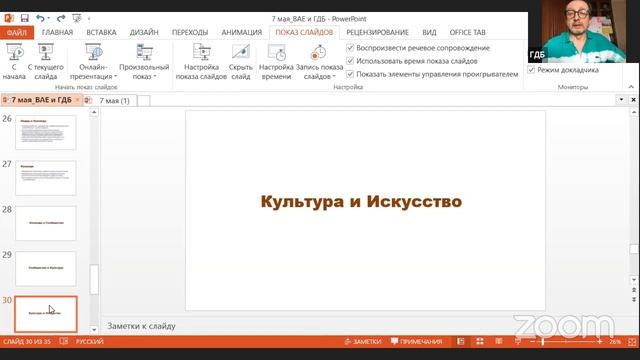Switch to reading view in status bar

(x=499, y=341)
